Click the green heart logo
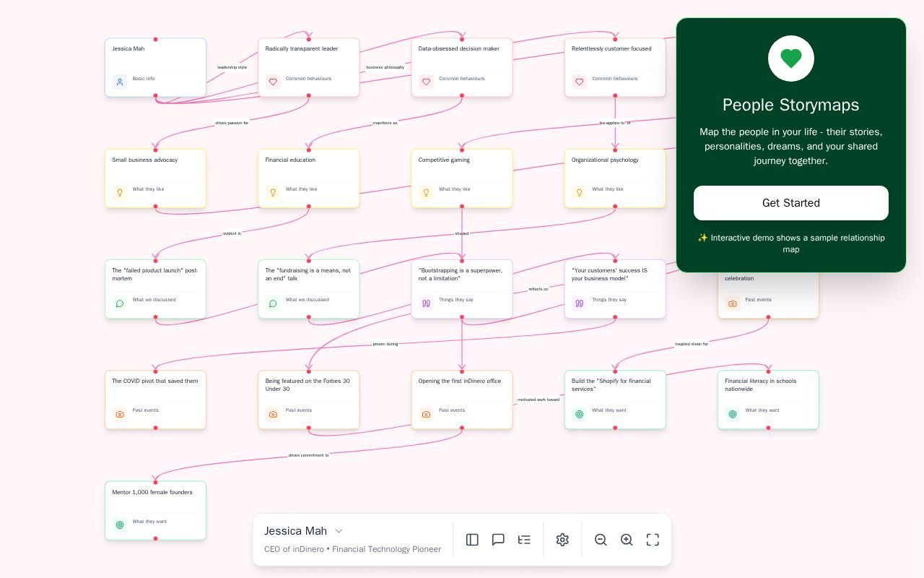 tap(791, 59)
